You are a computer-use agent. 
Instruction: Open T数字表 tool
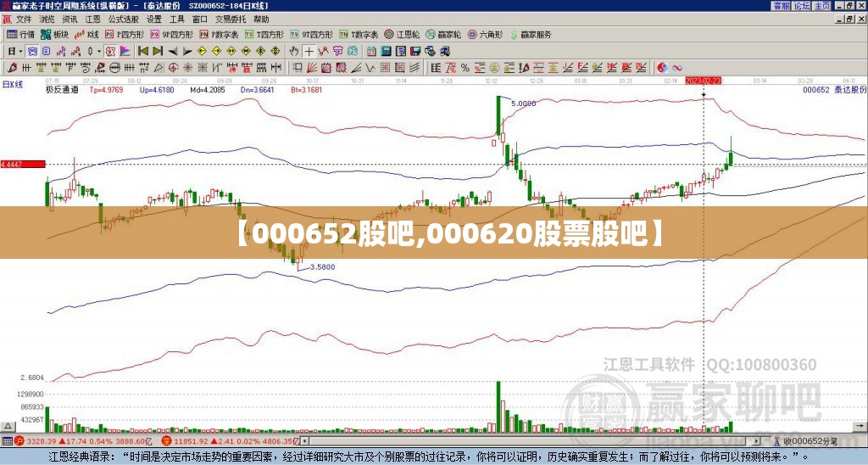[359, 34]
